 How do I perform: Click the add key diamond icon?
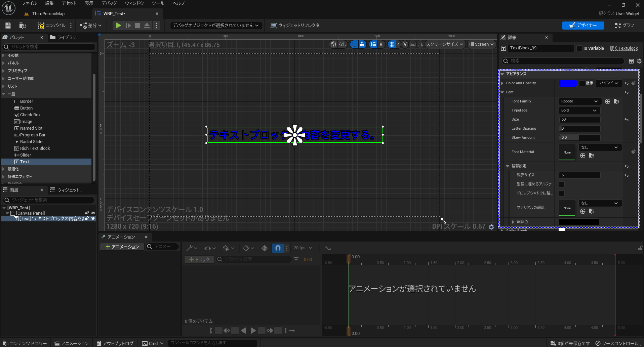tap(246, 248)
